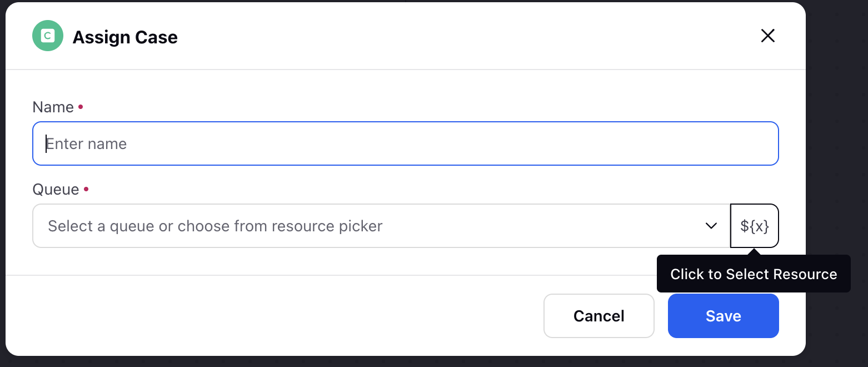Image resolution: width=868 pixels, height=367 pixels.
Task: Click the Queue field label
Action: [x=56, y=190]
